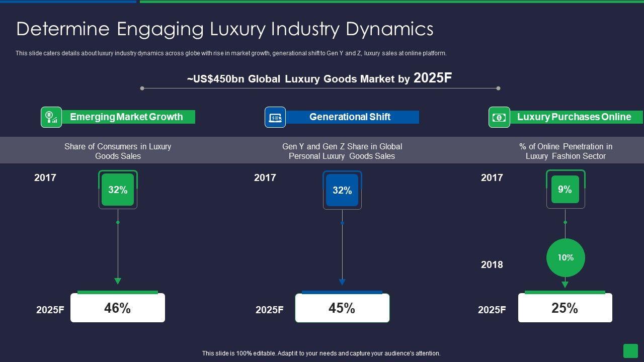Click the US$450bn Global Luxury Goods Market heading
This screenshot has width=644, height=362.
[319, 78]
